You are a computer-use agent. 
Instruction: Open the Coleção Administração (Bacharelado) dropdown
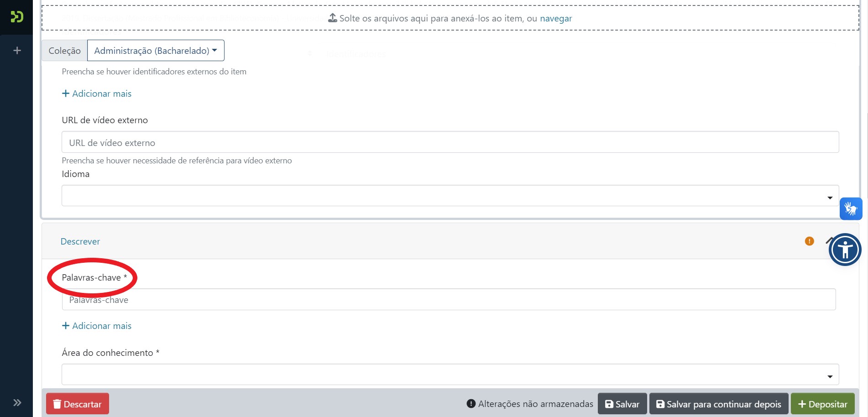[156, 51]
